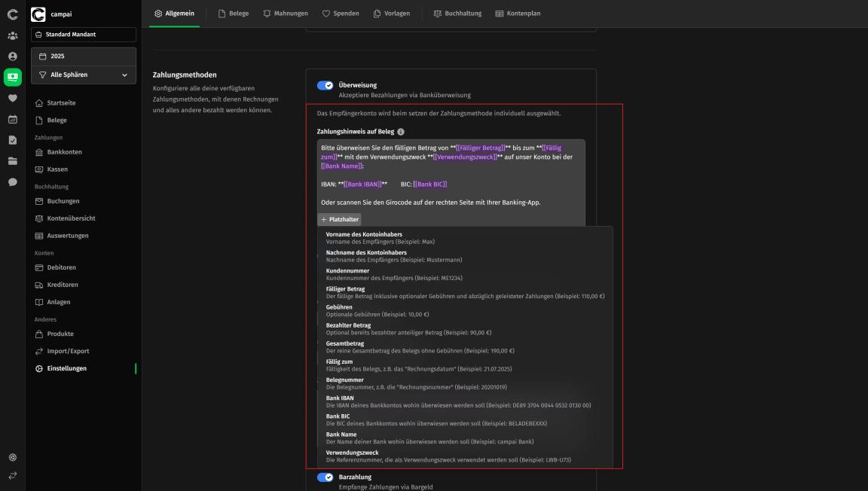Select Fälliger Betrag placeholder from list
Image resolution: width=868 pixels, height=491 pixels.
(x=465, y=292)
